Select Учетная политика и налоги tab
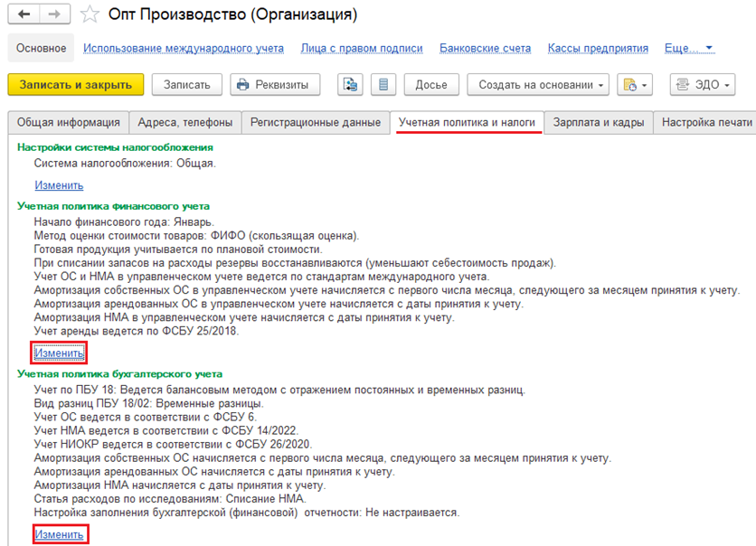Viewport: 756px width, 546px height. point(468,122)
